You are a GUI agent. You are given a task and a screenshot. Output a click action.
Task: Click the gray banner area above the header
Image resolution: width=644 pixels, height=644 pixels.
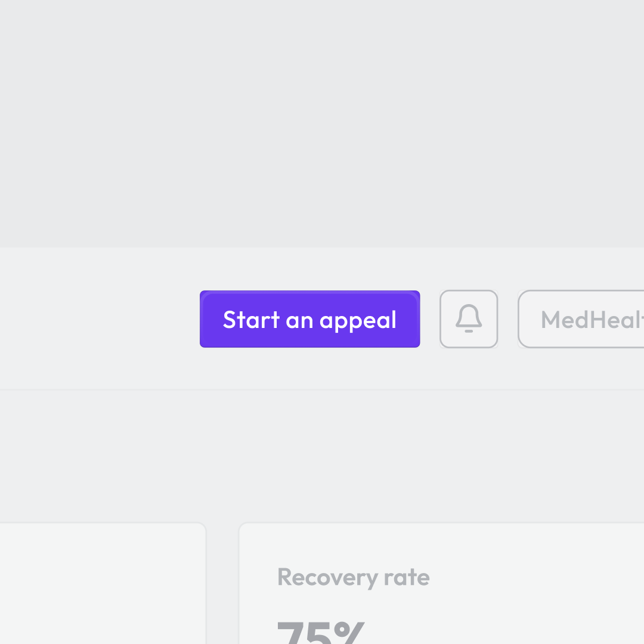click(322, 123)
